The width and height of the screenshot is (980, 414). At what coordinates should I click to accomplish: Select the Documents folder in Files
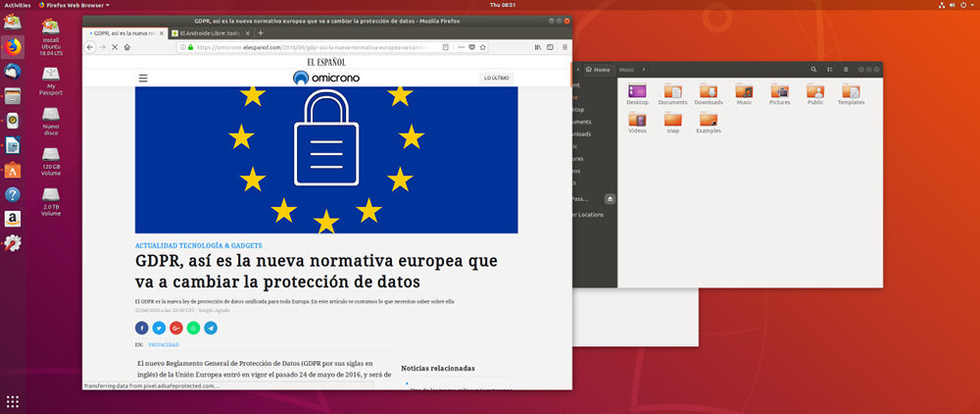[672, 94]
